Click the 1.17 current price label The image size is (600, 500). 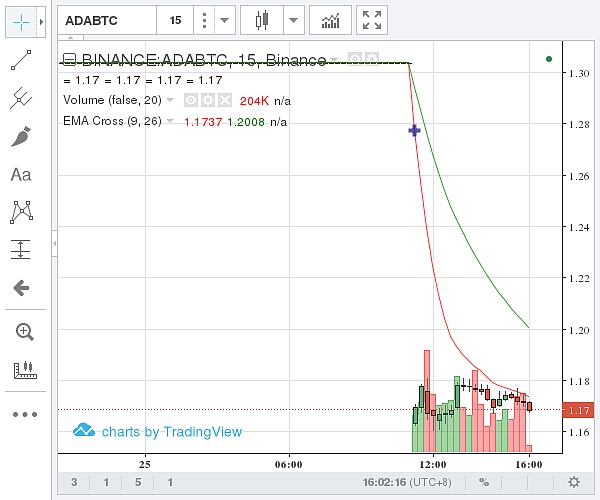pos(578,410)
